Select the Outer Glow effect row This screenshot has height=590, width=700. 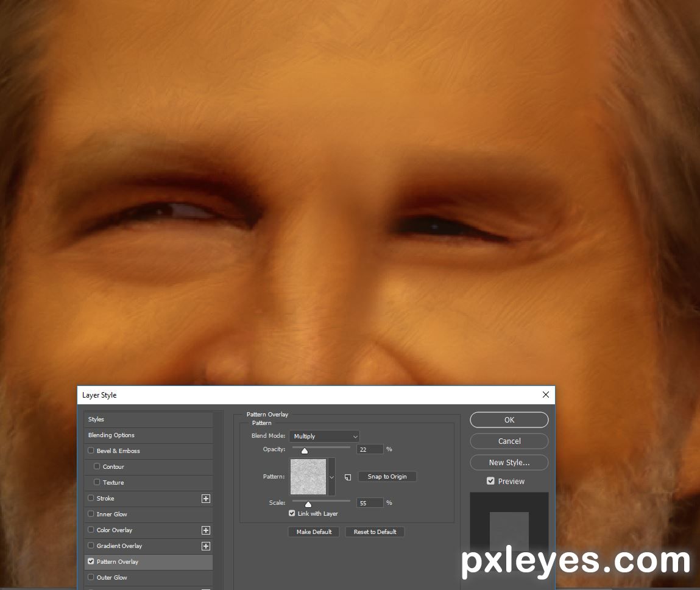click(149, 577)
